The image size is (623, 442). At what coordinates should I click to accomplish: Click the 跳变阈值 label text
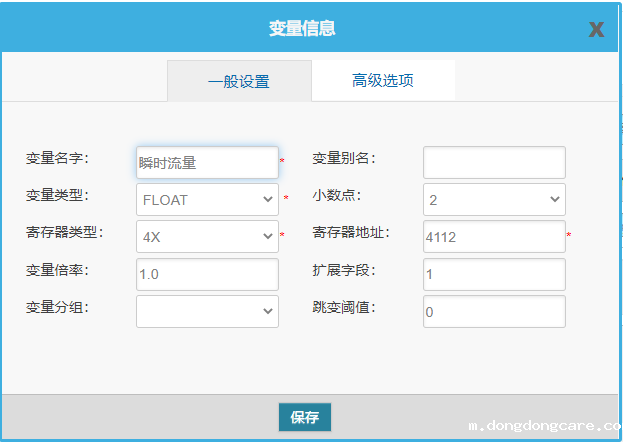(x=344, y=307)
